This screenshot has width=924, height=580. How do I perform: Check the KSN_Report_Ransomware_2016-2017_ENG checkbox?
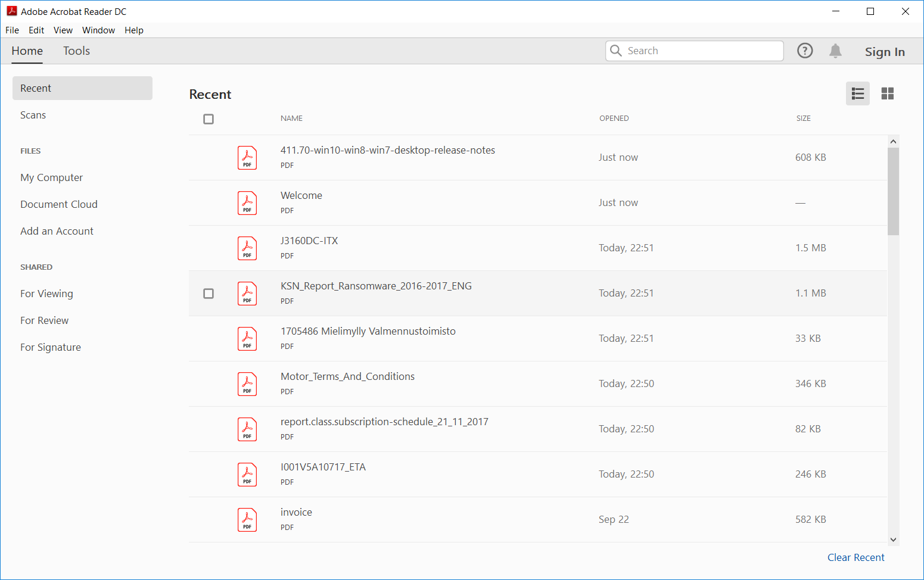[x=209, y=293]
